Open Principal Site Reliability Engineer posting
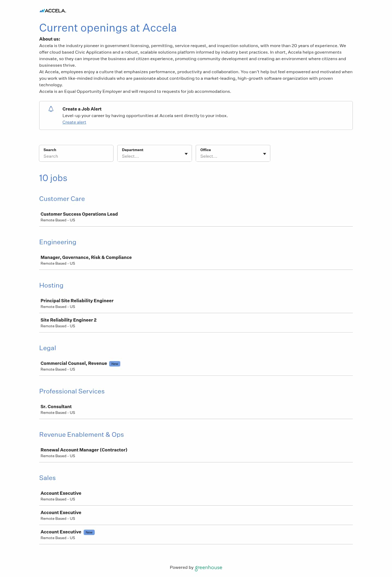The height and width of the screenshot is (577, 392). (196, 303)
